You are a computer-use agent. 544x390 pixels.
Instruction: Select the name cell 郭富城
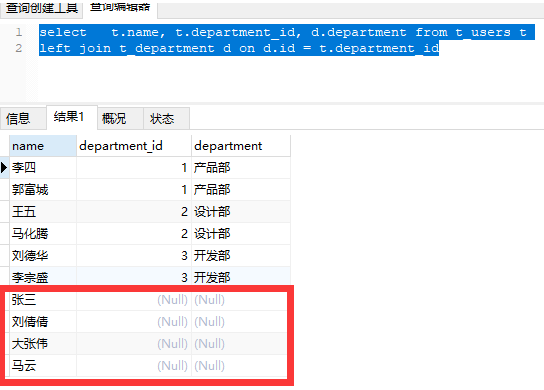[43, 190]
